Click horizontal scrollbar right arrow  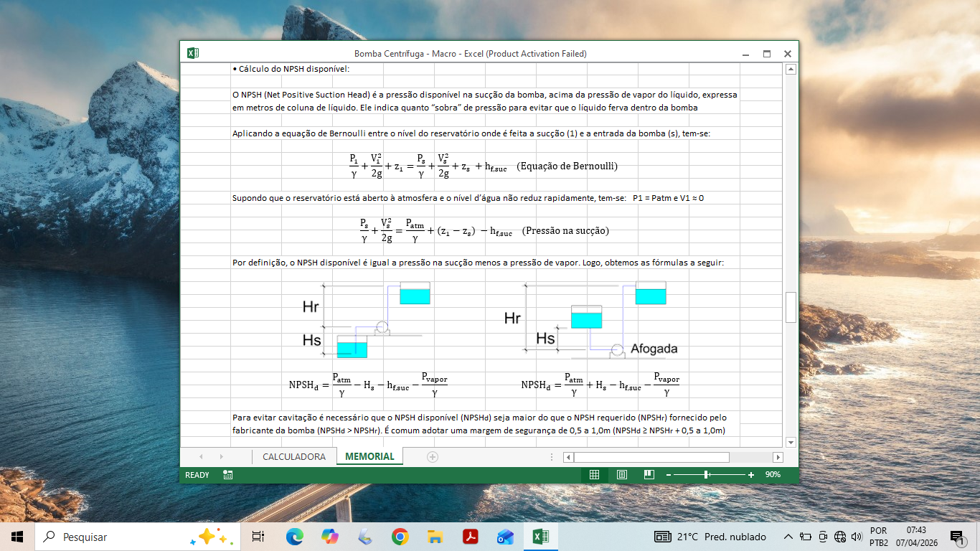(778, 457)
